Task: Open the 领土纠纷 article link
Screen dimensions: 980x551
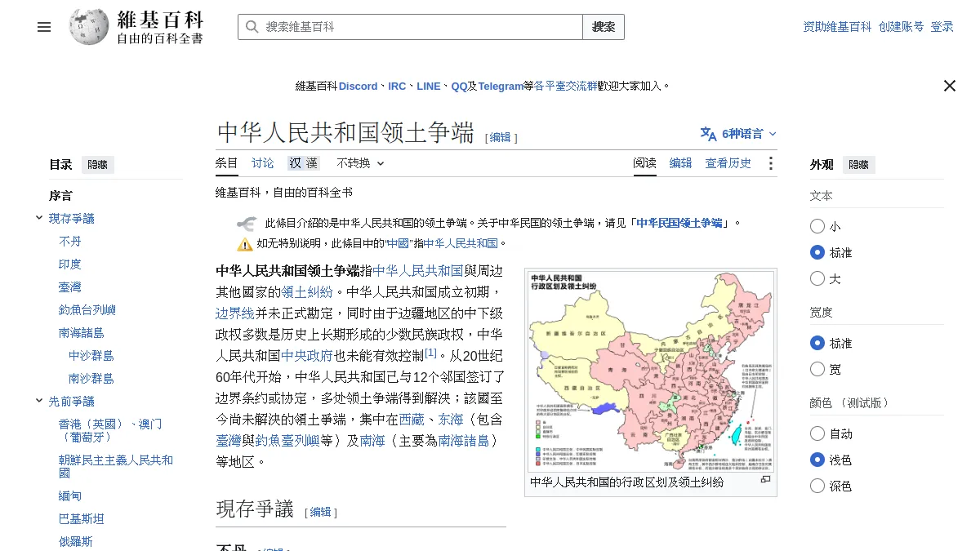Action: pos(307,291)
